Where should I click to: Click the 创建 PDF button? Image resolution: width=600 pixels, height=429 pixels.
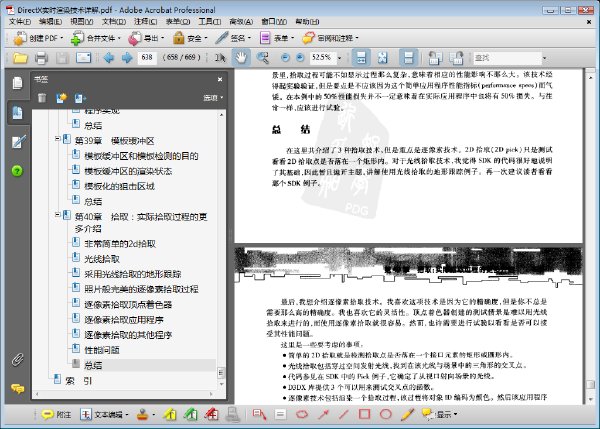point(38,38)
